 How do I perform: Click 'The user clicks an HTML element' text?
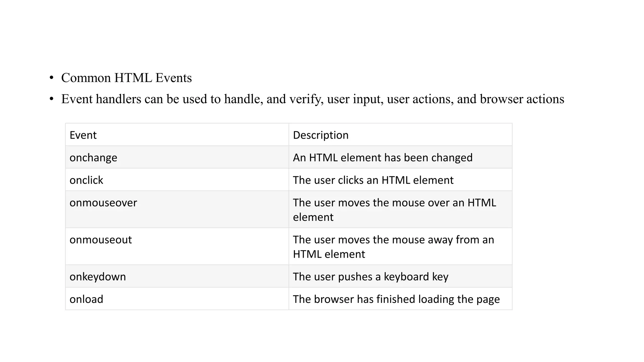click(x=373, y=180)
